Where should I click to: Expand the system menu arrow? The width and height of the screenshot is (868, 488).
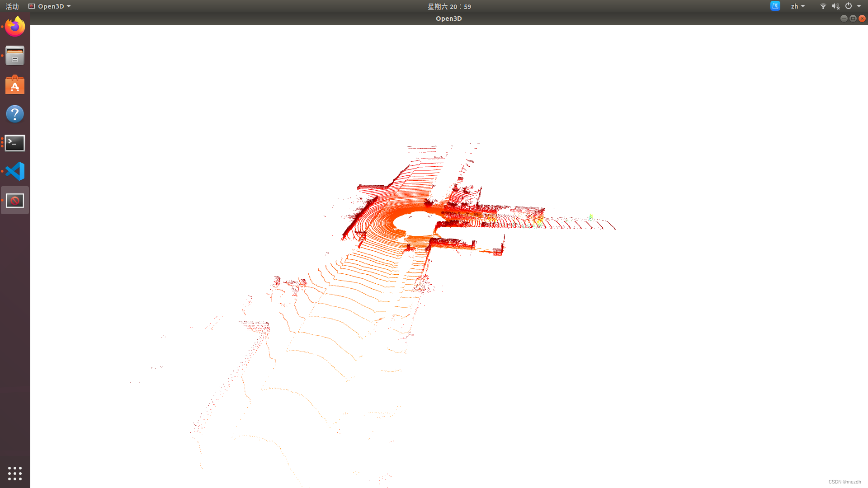point(859,6)
